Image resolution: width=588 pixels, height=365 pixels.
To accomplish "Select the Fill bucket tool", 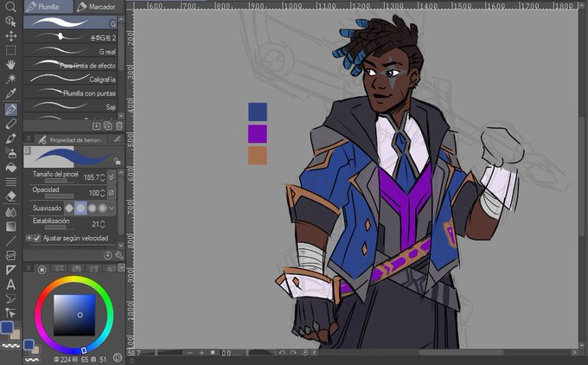I will (10, 167).
